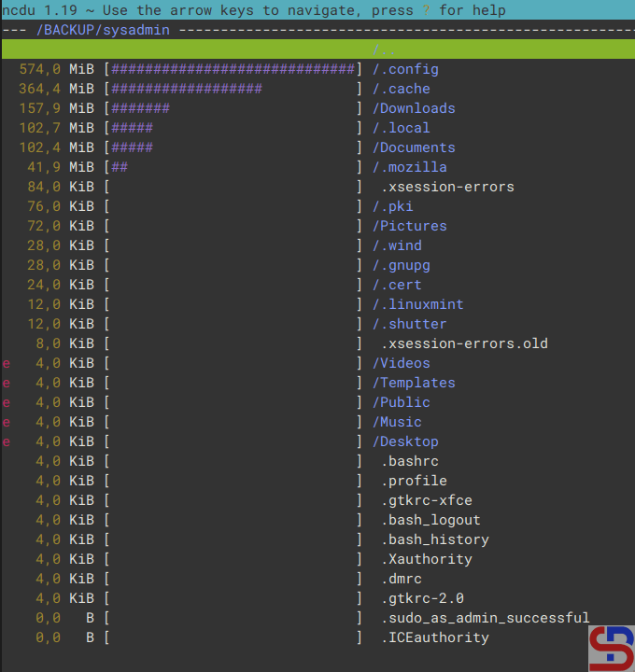The width and height of the screenshot is (635, 672).
Task: Click the watermark logo in bottom-right corner
Action: 611,649
